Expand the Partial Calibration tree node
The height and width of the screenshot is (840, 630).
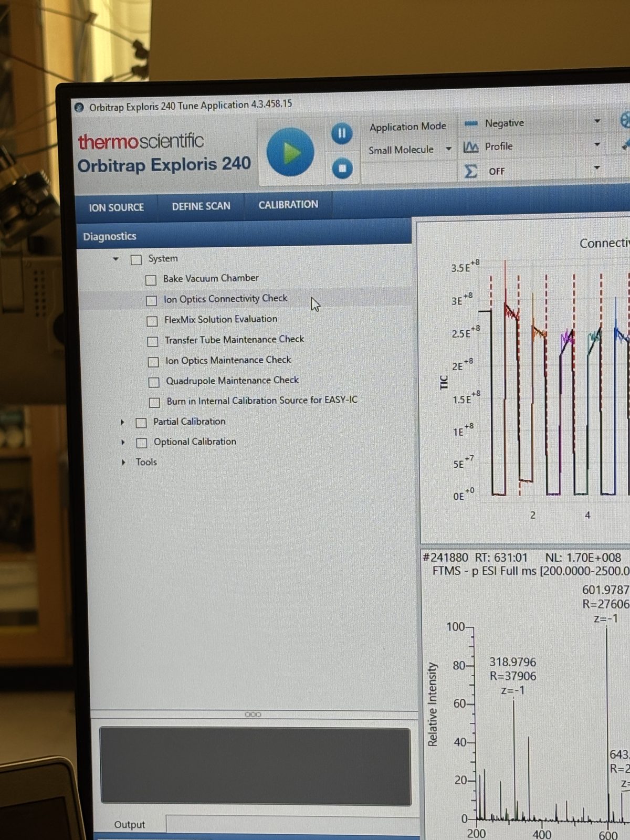click(123, 422)
